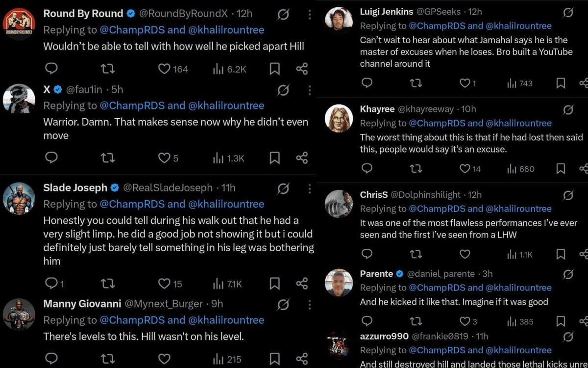Image resolution: width=588 pixels, height=368 pixels.
Task: Reply to Slade Joseph's tweet
Action: (51, 283)
